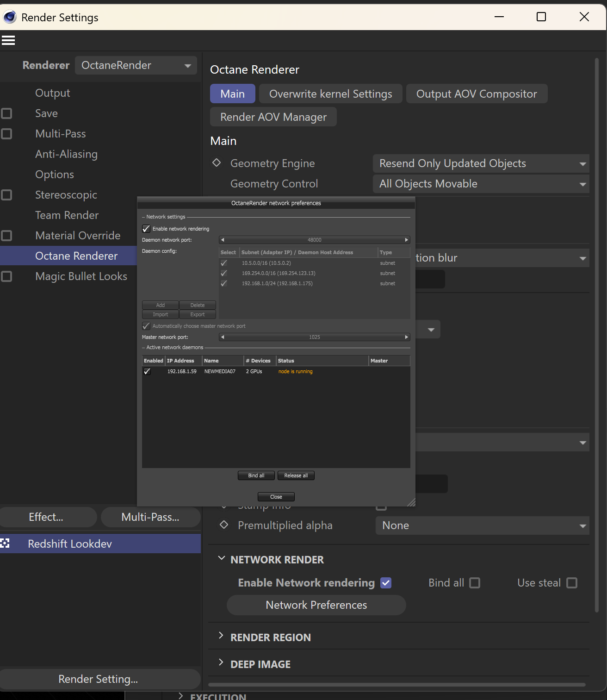Enable the Material Override checkbox
The width and height of the screenshot is (607, 700).
point(6,236)
